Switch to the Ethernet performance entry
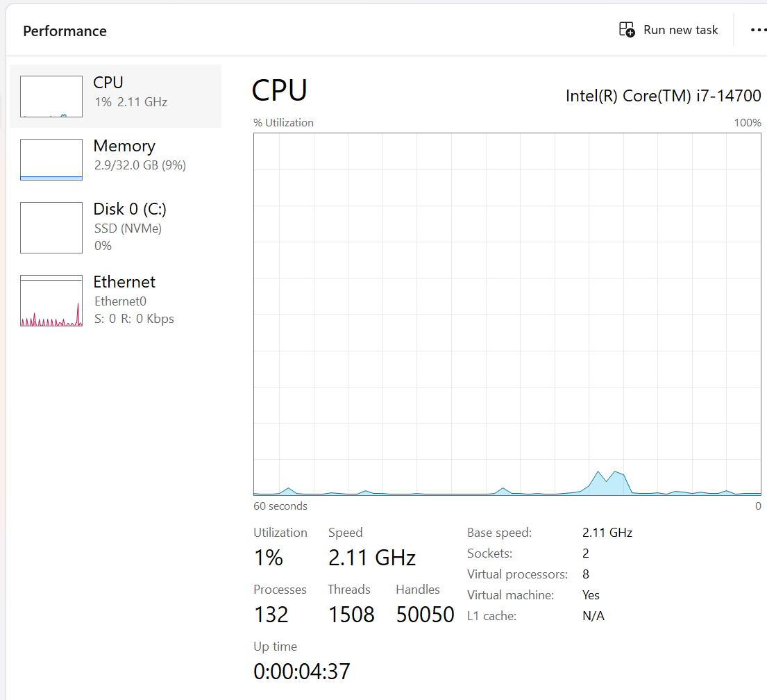The image size is (767, 700). (x=124, y=282)
